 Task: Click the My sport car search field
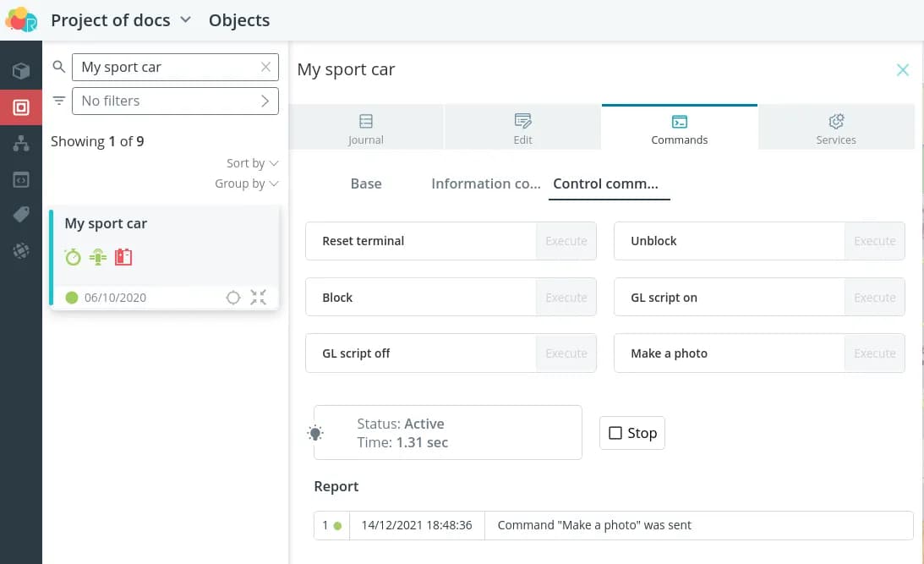pyautogui.click(x=165, y=67)
